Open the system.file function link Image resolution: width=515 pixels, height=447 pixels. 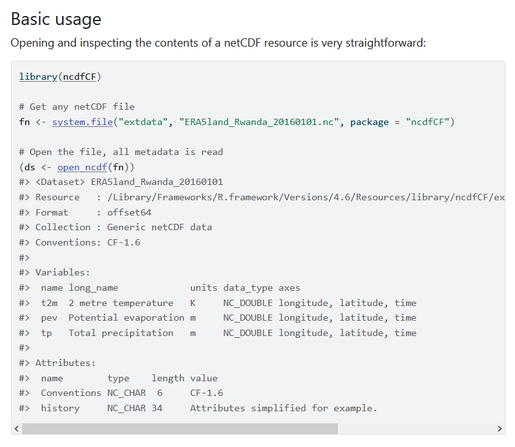click(82, 122)
